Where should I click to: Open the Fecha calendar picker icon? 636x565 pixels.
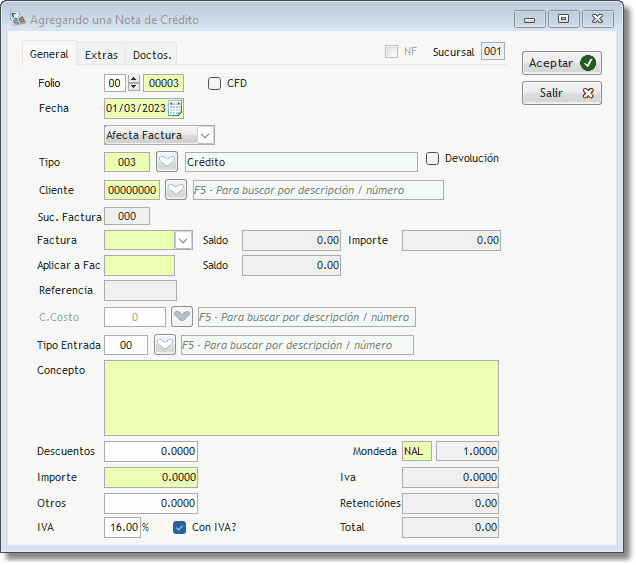click(175, 108)
